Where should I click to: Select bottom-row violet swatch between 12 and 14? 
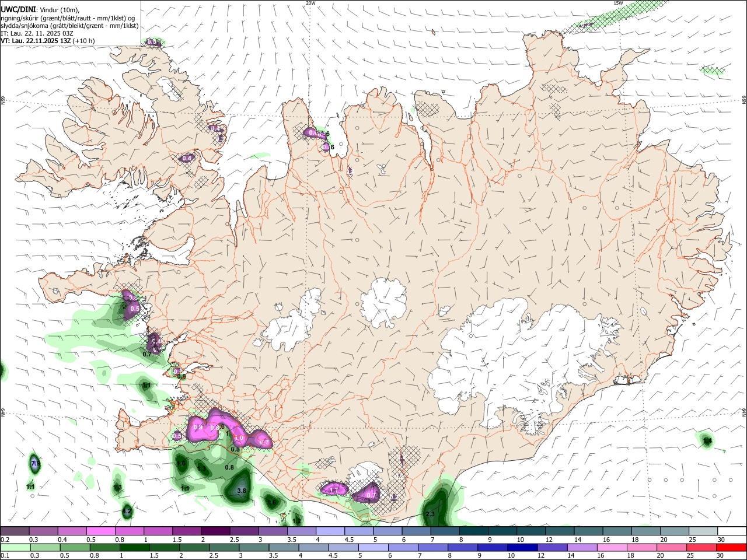553,547
